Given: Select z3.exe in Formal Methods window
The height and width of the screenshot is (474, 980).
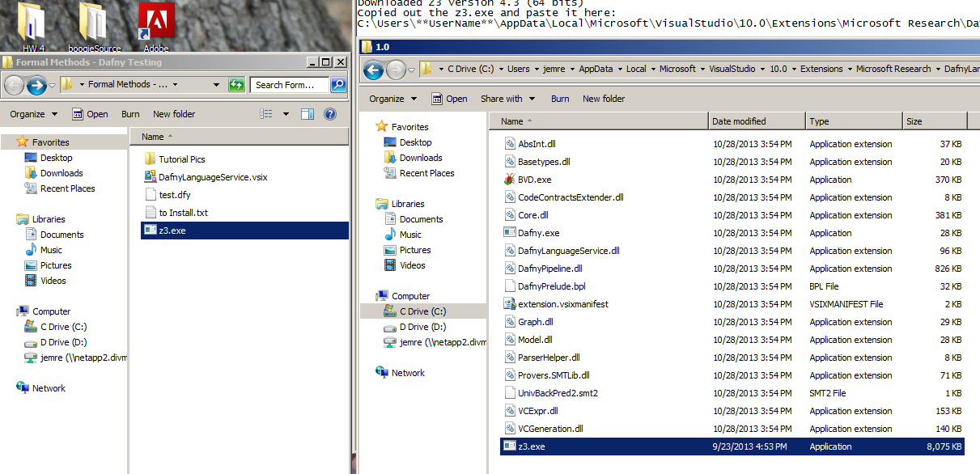Looking at the screenshot, I should [244, 231].
